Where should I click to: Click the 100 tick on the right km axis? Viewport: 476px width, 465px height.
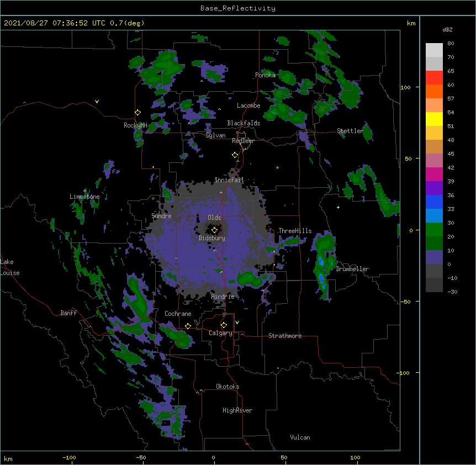click(x=405, y=87)
